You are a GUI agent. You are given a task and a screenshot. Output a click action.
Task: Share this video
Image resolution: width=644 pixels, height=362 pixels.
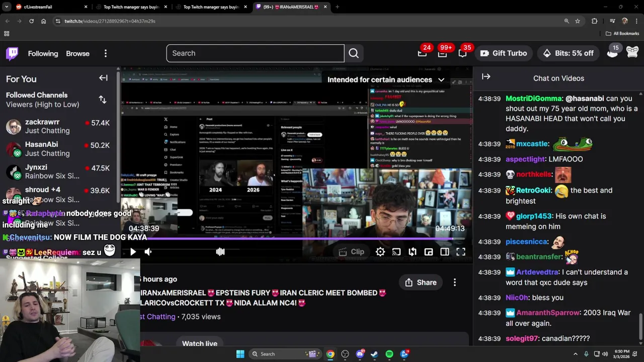[x=421, y=283]
